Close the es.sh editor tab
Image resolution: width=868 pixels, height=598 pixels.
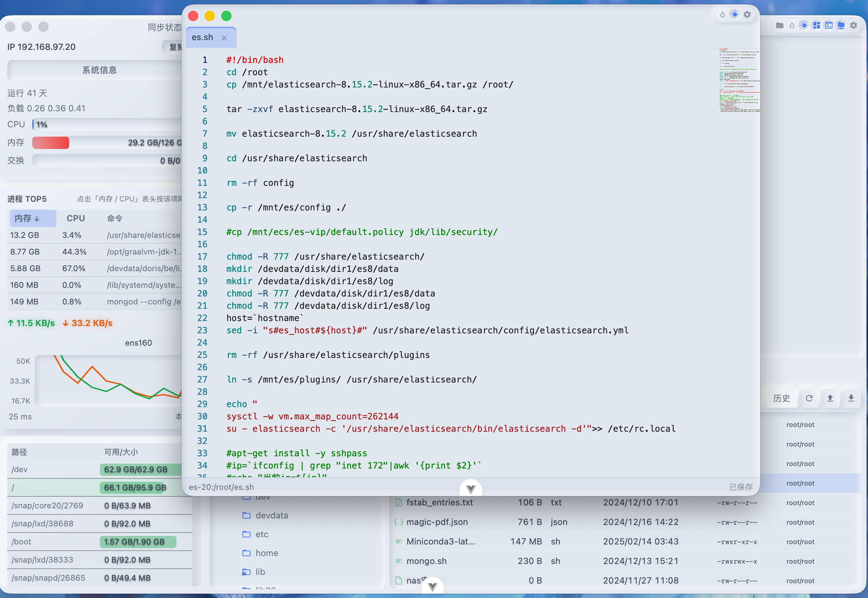(x=224, y=38)
